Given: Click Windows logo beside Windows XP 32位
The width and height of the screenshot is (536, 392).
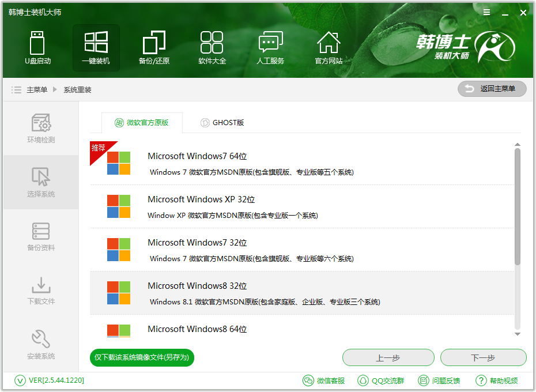Looking at the screenshot, I should click(x=119, y=206).
